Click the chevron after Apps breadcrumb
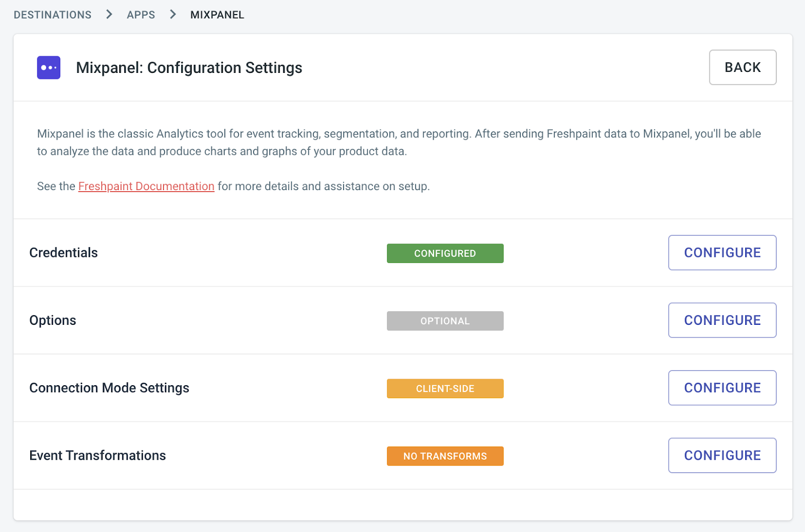805x532 pixels. (173, 15)
